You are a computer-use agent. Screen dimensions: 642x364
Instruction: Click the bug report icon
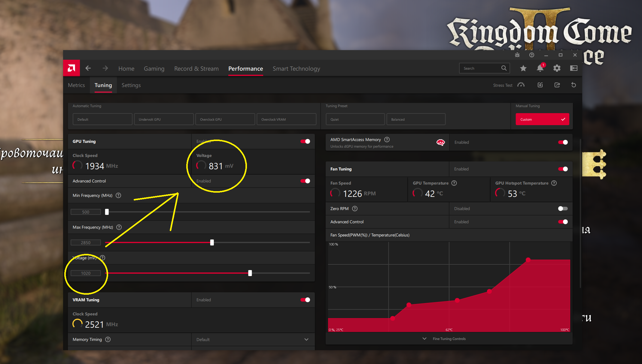click(517, 55)
